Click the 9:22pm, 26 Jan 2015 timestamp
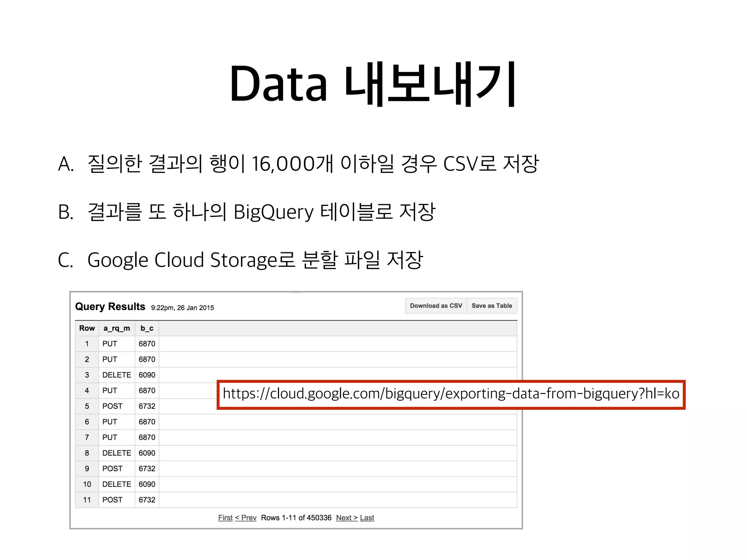 (x=182, y=308)
